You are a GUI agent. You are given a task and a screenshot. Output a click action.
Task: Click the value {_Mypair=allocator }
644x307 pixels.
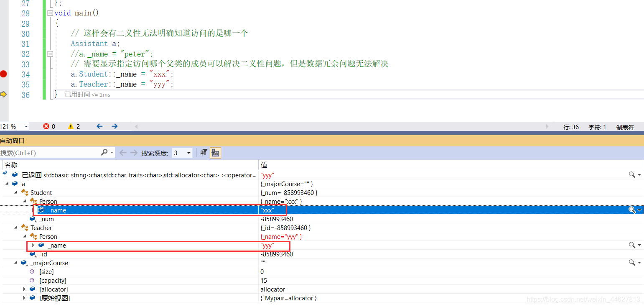click(x=288, y=298)
